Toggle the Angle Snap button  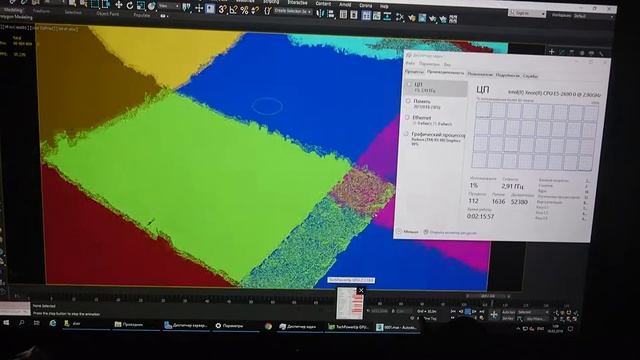(233, 9)
